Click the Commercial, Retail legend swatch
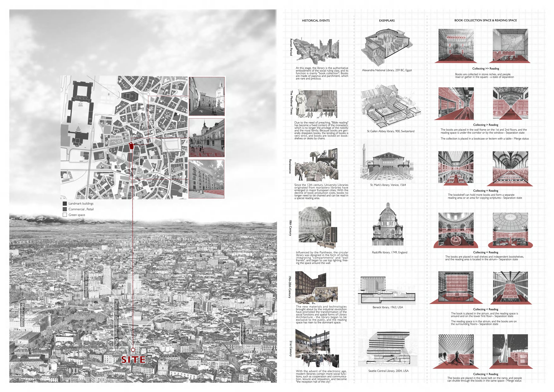 (65, 209)
